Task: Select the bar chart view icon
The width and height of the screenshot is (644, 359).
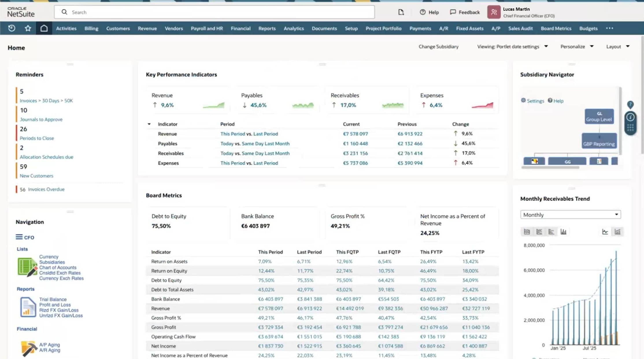Action: [x=563, y=232]
